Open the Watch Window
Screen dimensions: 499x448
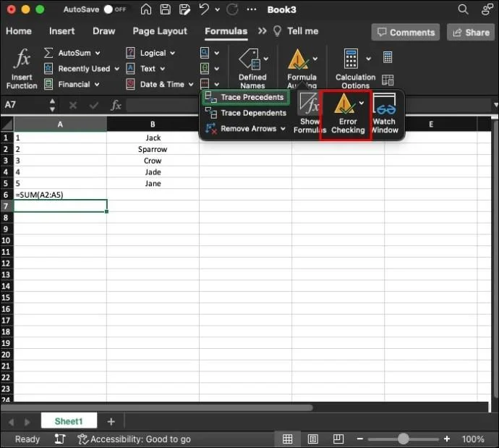point(384,114)
